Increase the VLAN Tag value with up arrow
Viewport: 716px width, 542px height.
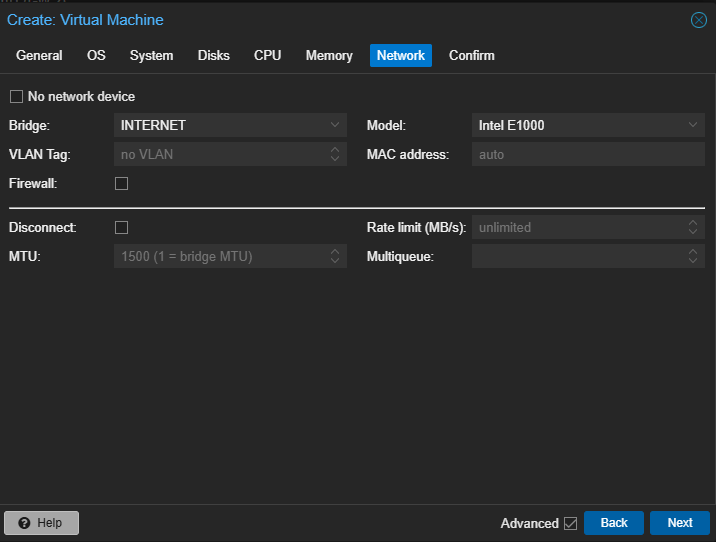click(x=335, y=150)
